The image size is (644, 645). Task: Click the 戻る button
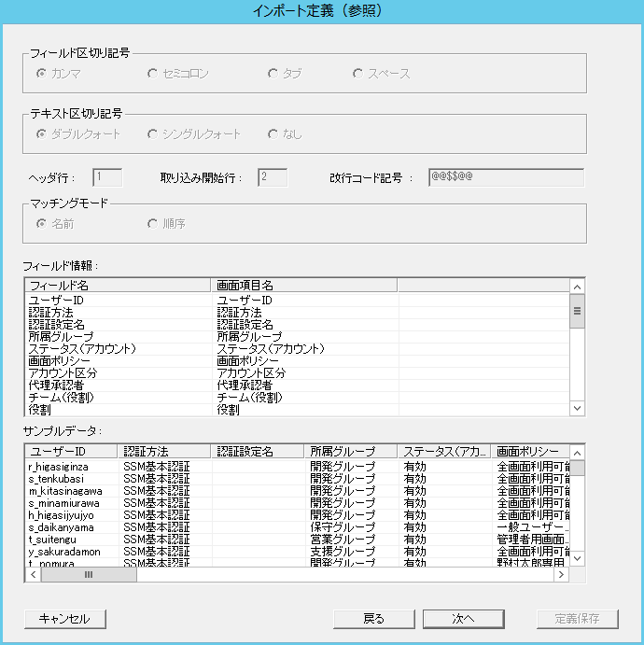tap(374, 619)
